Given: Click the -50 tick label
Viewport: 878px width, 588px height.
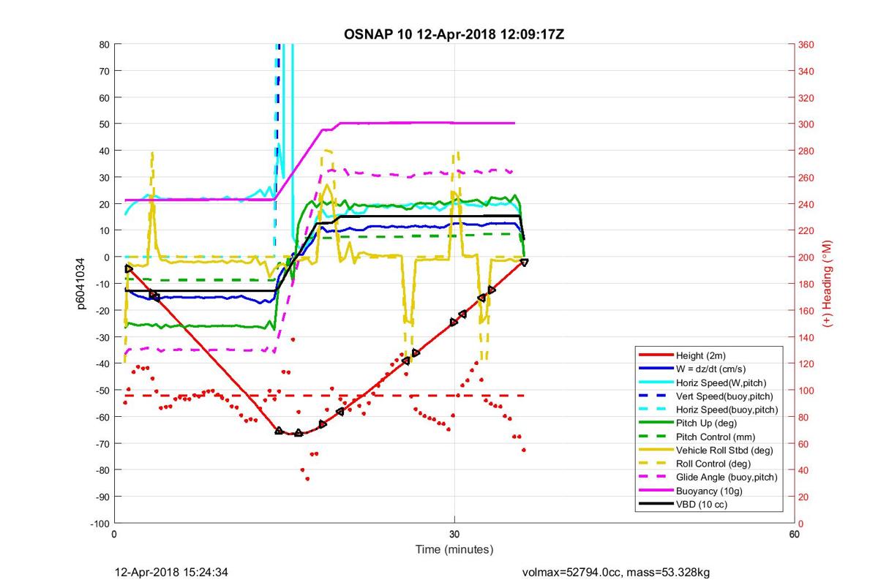Looking at the screenshot, I should [102, 391].
